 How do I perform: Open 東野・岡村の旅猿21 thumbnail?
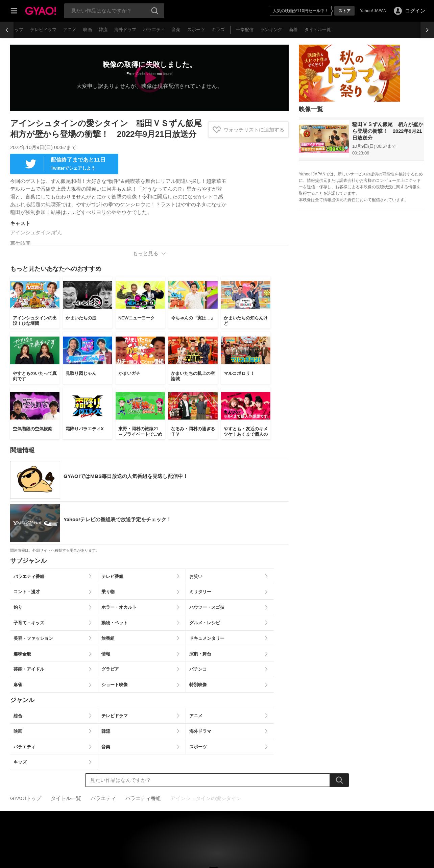(140, 406)
